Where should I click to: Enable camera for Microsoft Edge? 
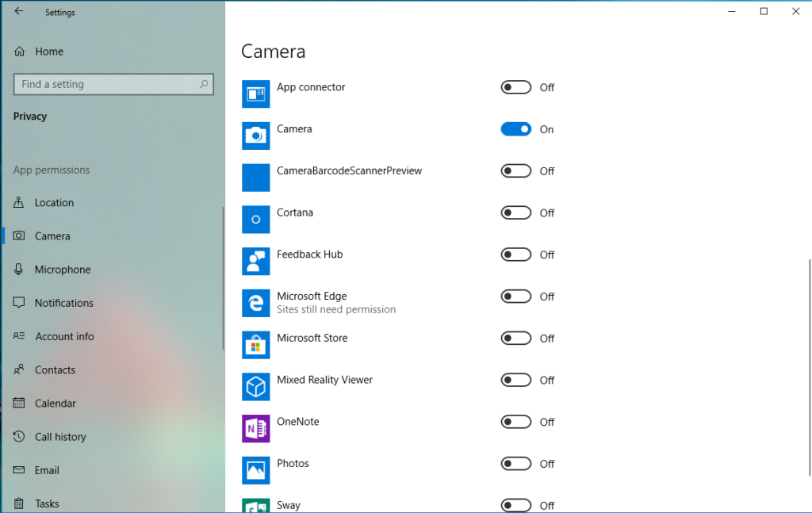point(515,296)
